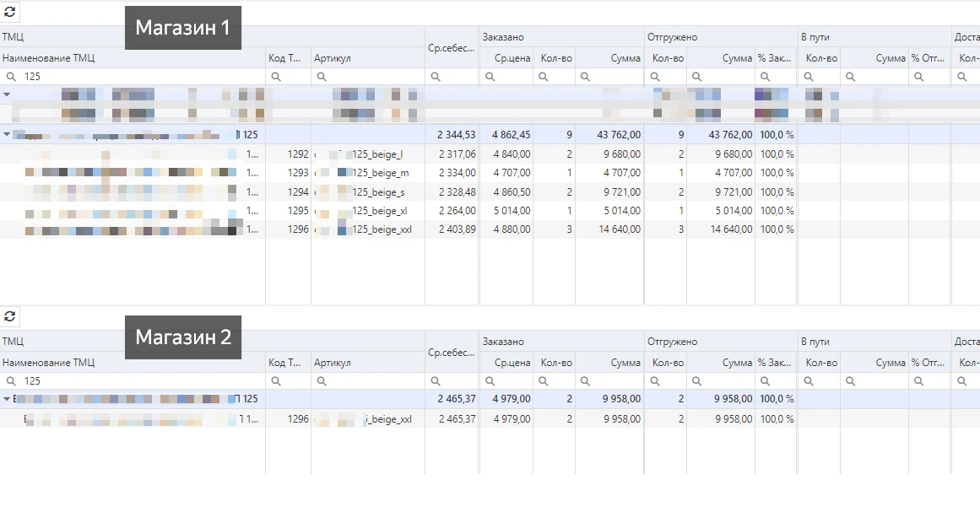The height and width of the screenshot is (512, 980).
Task: Click search icon in Заказано Сумма filter, lower table
Action: point(585,381)
